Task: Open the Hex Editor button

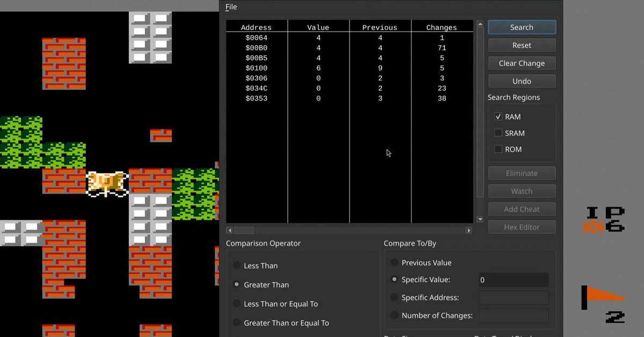Action: 522,227
